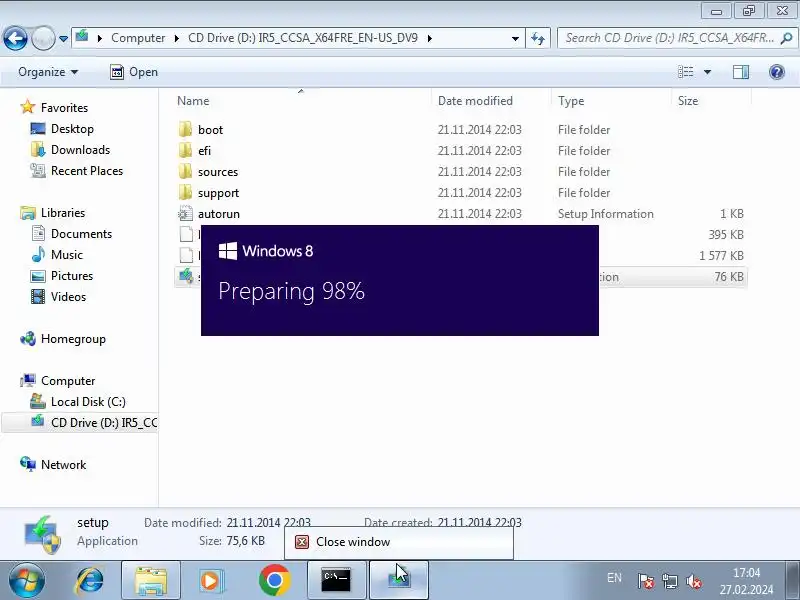The height and width of the screenshot is (600, 800).
Task: Open the recent pages dropdown arrow
Action: [63, 38]
